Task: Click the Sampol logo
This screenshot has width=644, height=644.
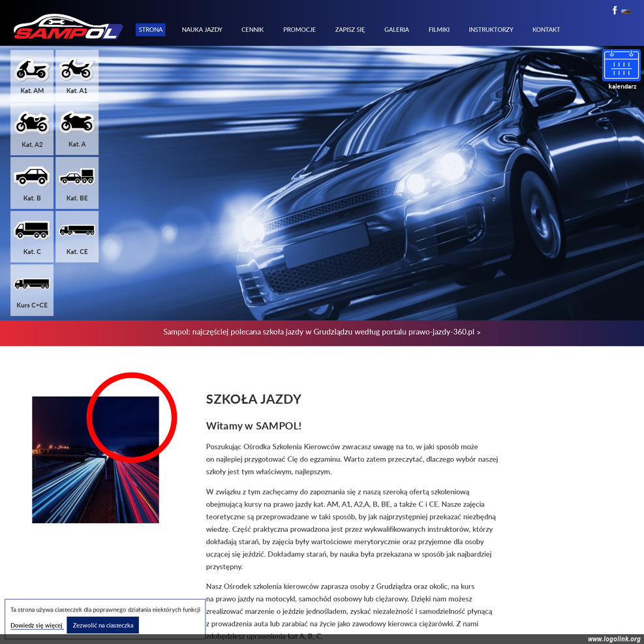Action: [x=68, y=27]
